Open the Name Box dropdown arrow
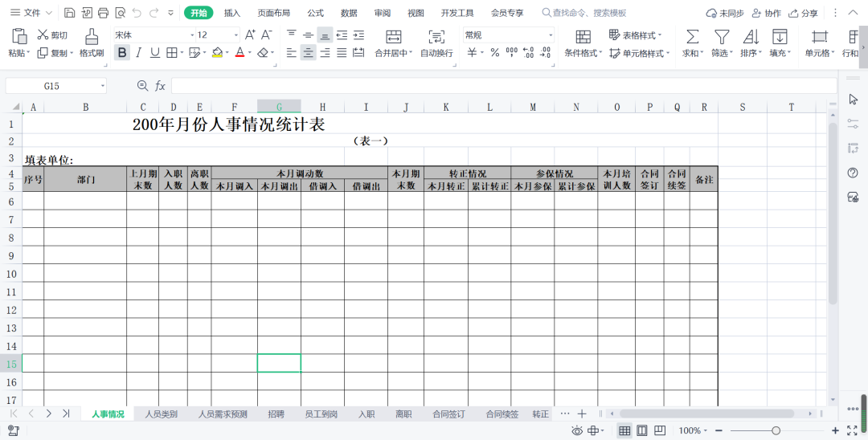Screen dimensions: 868x440 click(x=102, y=86)
